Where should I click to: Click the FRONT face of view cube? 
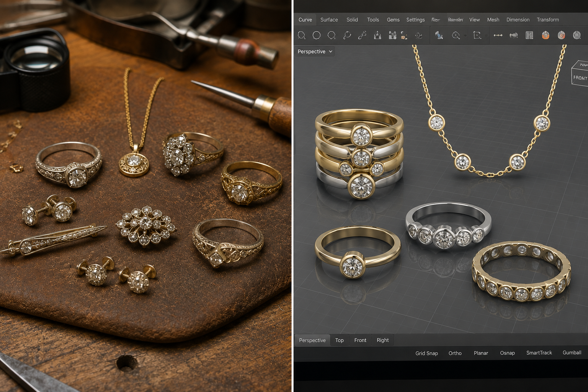[580, 78]
